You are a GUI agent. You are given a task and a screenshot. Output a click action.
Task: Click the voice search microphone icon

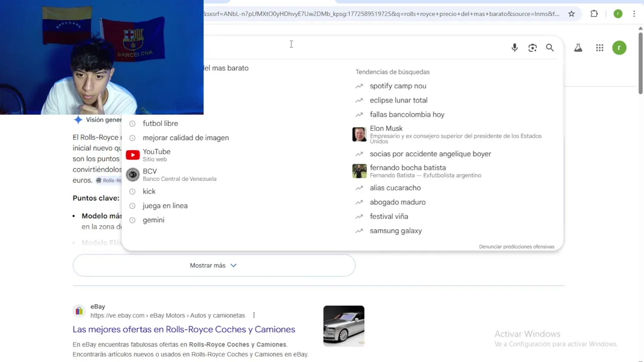coord(514,48)
